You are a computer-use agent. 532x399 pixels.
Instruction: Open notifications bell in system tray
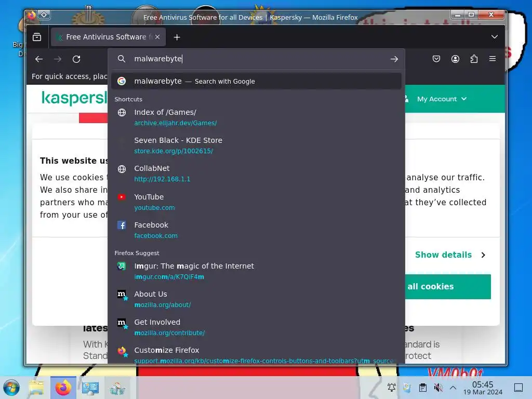(x=392, y=388)
